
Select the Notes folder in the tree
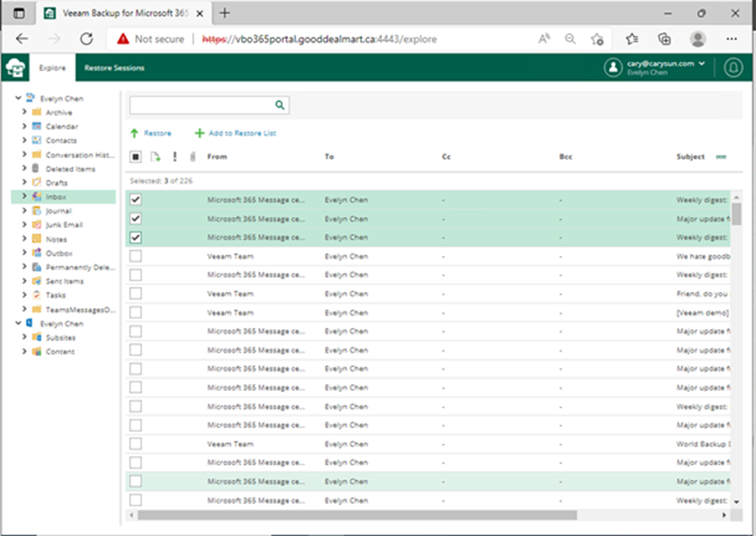point(56,239)
